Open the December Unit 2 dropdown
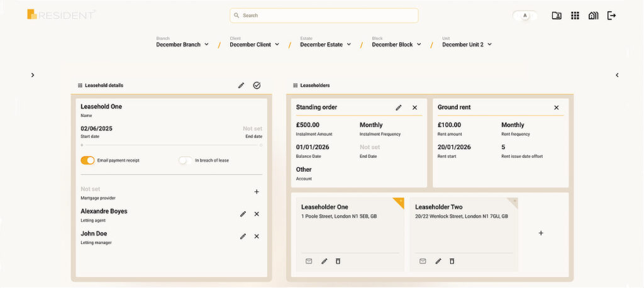644x288 pixels. click(467, 45)
